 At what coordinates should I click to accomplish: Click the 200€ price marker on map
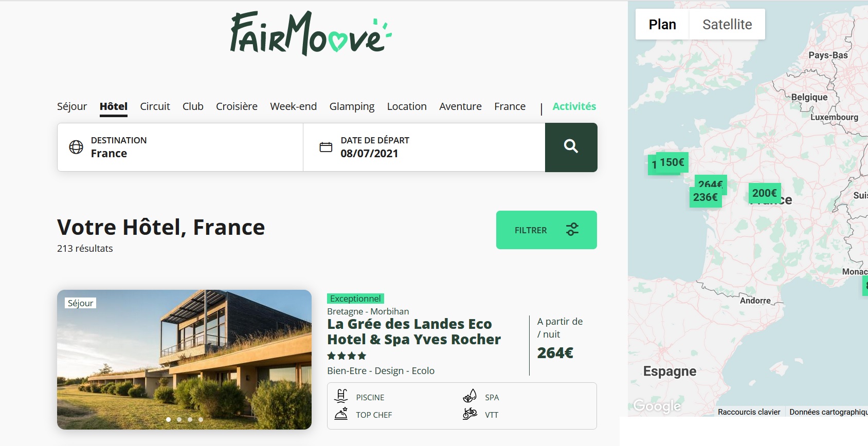[764, 193]
